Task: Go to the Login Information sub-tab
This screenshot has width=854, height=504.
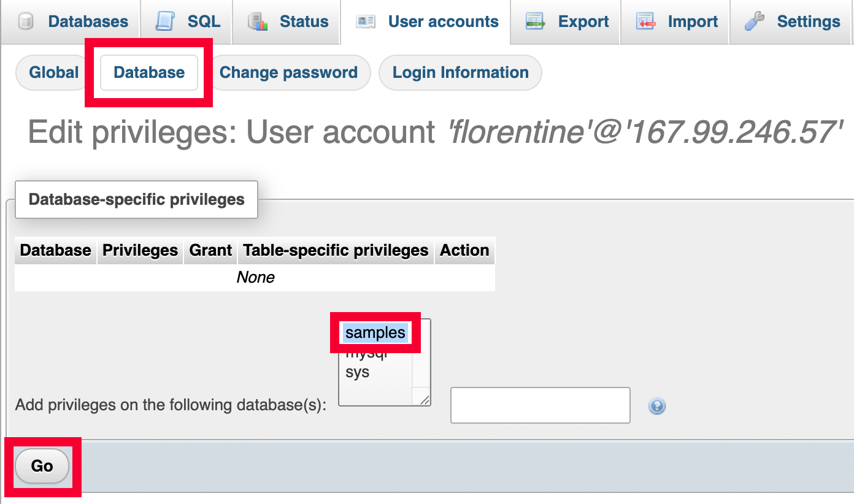Action: 460,72
